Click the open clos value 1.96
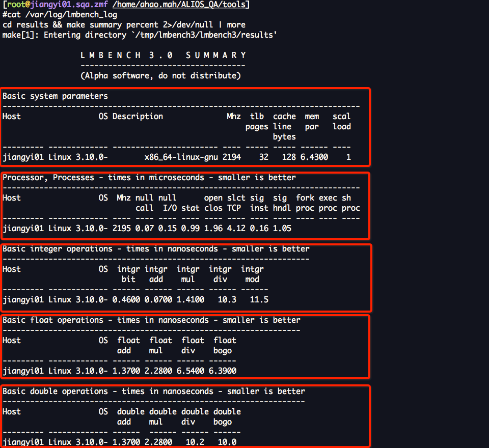This screenshot has width=489, height=448. [x=213, y=229]
